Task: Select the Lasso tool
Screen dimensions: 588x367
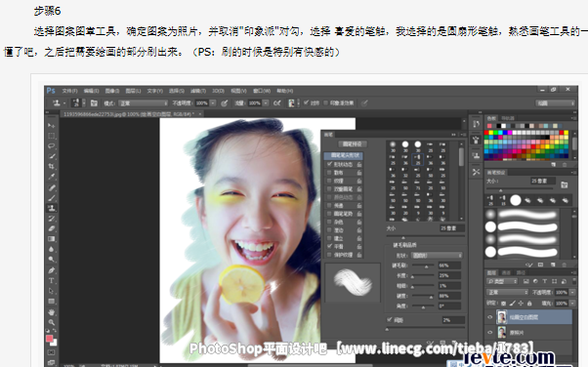Action: (x=52, y=145)
